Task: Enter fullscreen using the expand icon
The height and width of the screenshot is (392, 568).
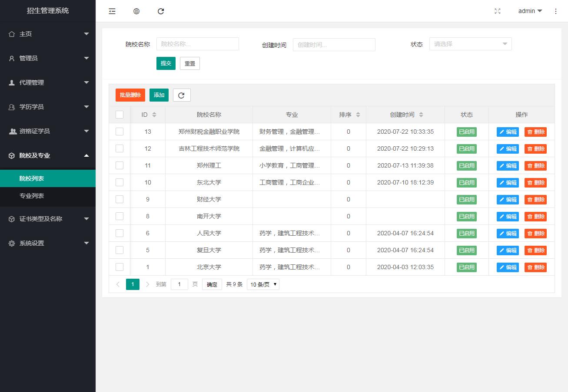Action: pos(498,11)
